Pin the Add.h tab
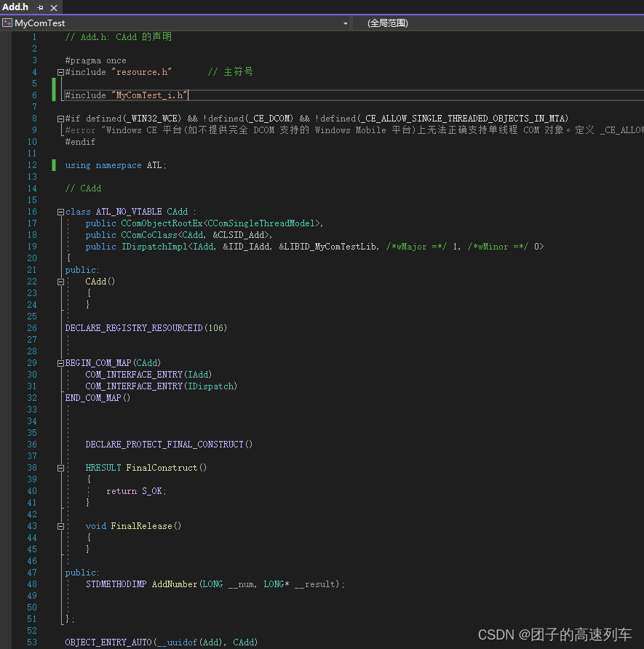The image size is (644, 649). click(x=40, y=7)
